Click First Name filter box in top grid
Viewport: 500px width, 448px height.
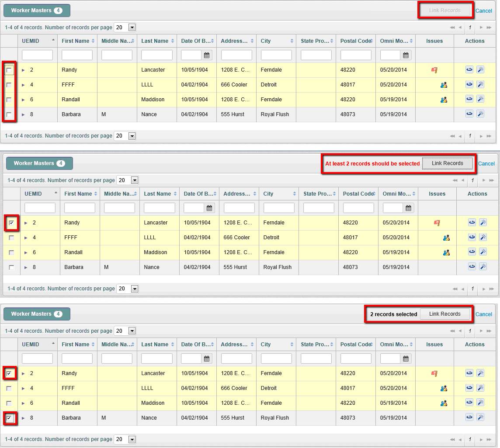(77, 55)
